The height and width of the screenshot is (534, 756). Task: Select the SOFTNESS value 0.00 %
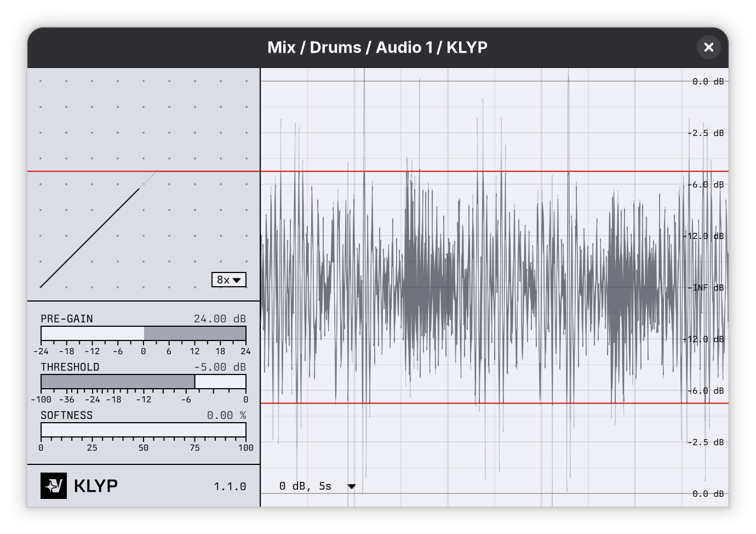tap(226, 415)
